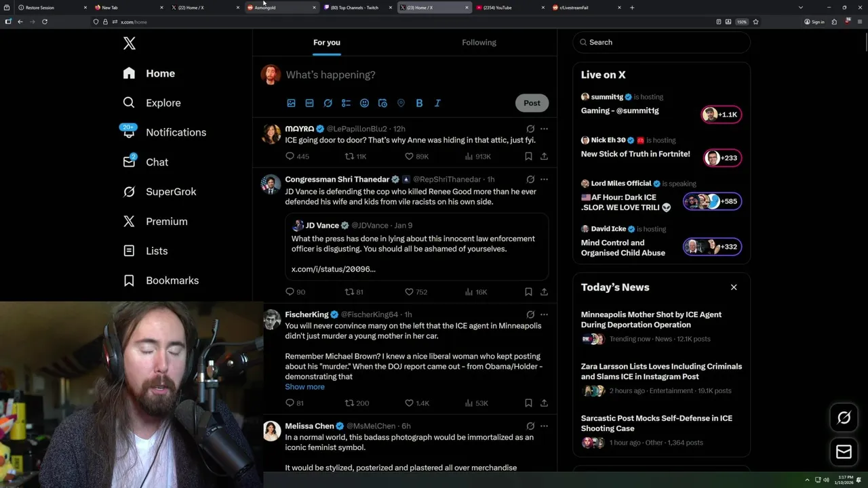
Task: Bookmark FischerKing's post
Action: 528,403
